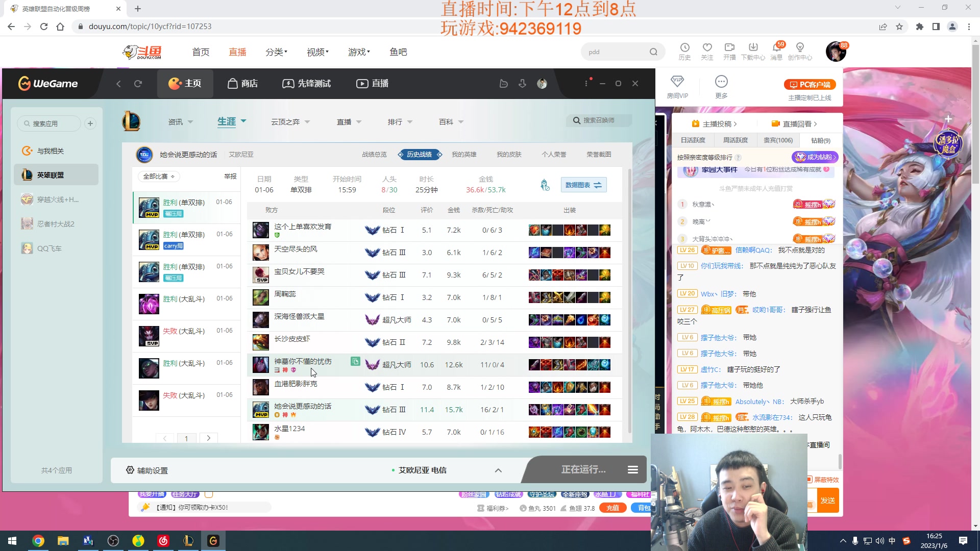Open the 贵宾(1006) tab
980x551 pixels.
(778, 140)
